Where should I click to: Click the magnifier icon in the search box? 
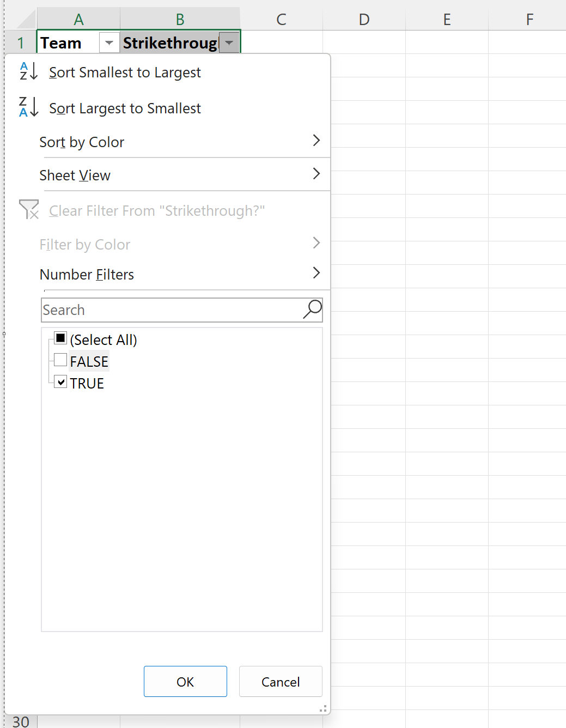point(312,309)
